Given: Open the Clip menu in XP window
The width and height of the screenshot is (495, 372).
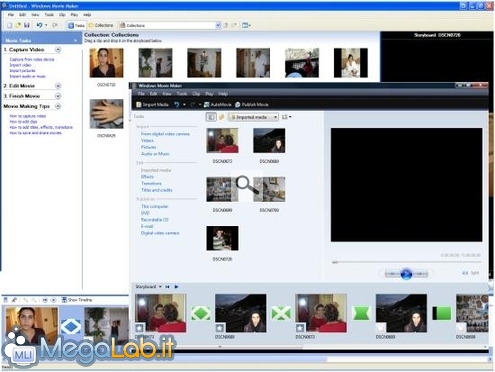Looking at the screenshot, I should (x=62, y=15).
